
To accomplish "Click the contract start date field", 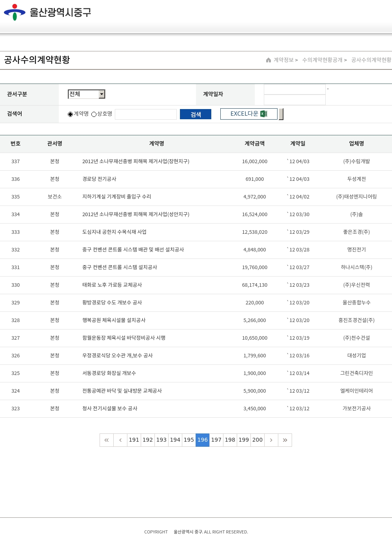I will pyautogui.click(x=295, y=89).
